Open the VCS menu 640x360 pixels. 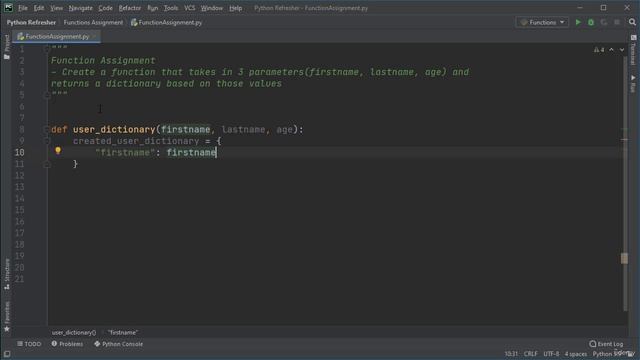189,8
